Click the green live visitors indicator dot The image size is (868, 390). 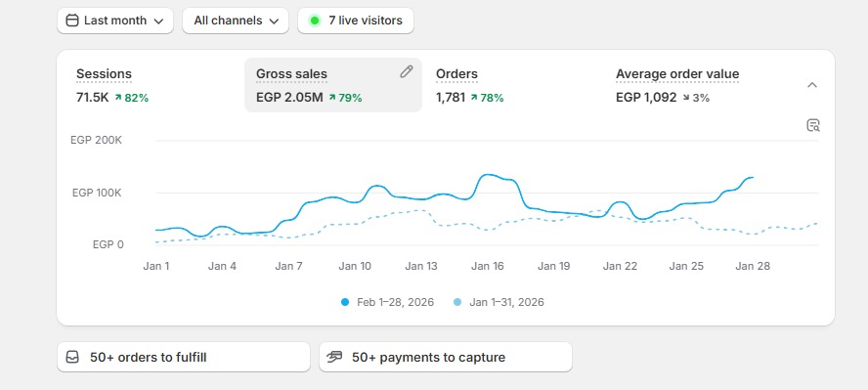(x=315, y=22)
